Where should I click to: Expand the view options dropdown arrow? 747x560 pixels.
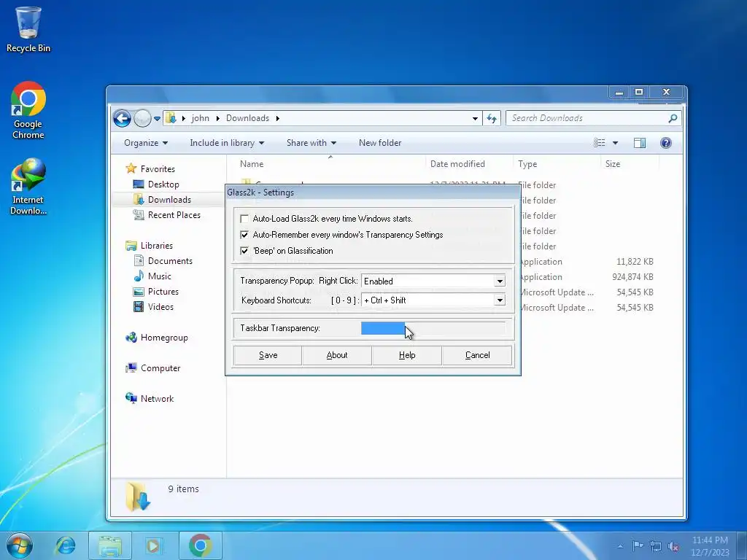point(615,143)
